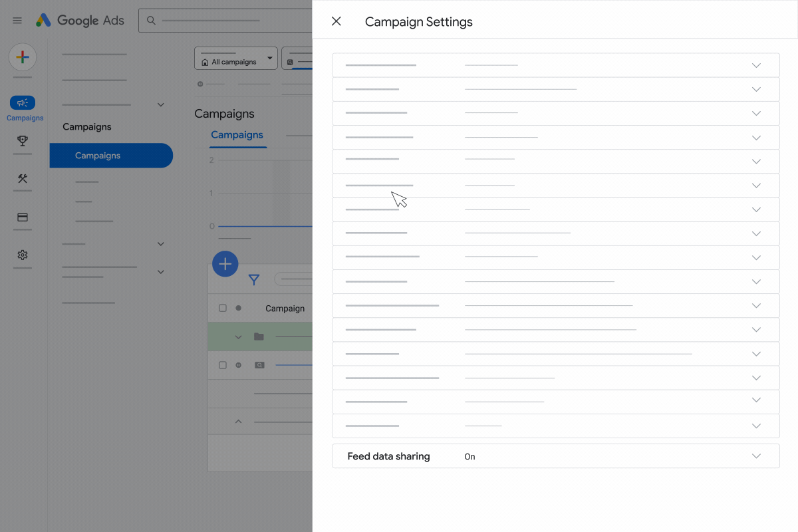Click the Campaigns label under the megaphone icon

click(25, 118)
